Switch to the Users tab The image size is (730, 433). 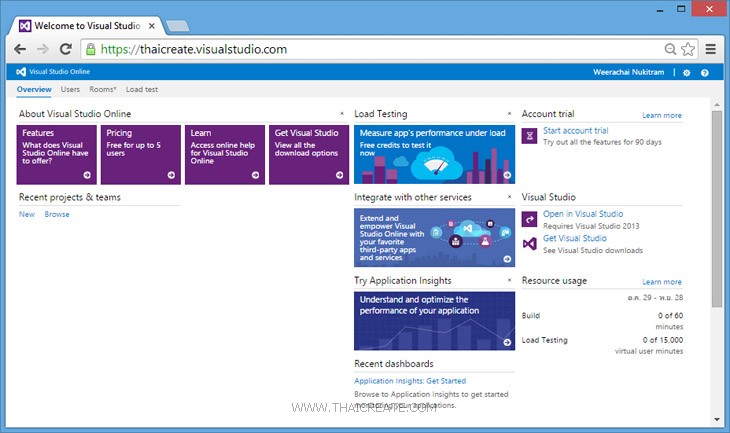(x=70, y=89)
